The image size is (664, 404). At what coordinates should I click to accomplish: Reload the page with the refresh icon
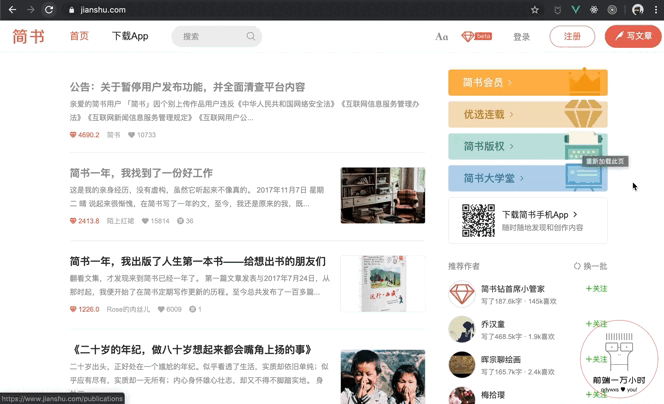click(49, 9)
